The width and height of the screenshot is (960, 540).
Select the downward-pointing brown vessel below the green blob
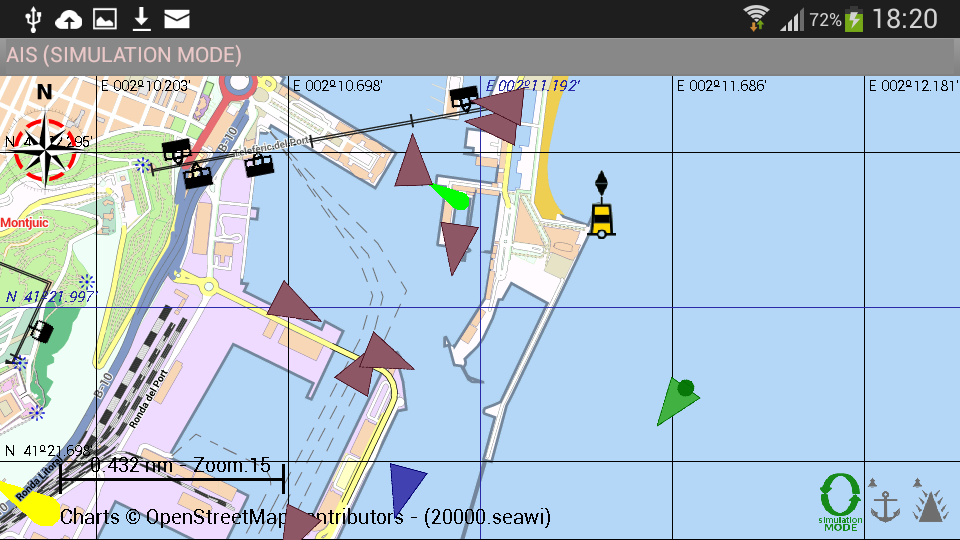coord(457,247)
